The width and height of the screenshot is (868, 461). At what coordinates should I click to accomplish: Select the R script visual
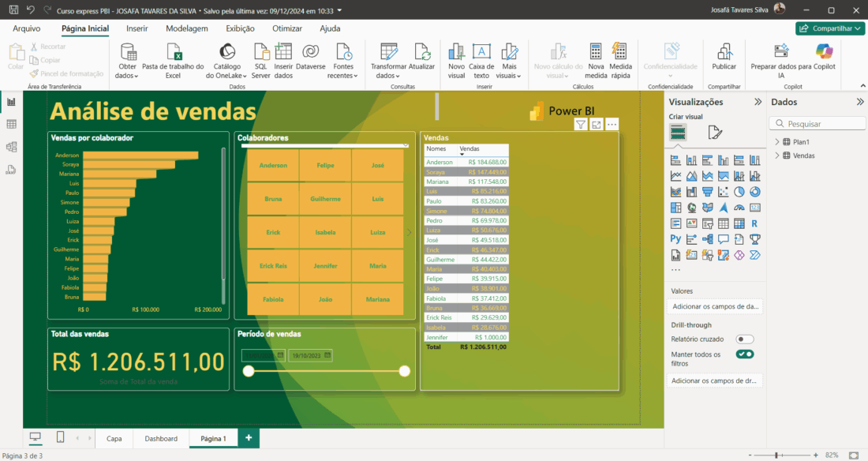click(754, 223)
